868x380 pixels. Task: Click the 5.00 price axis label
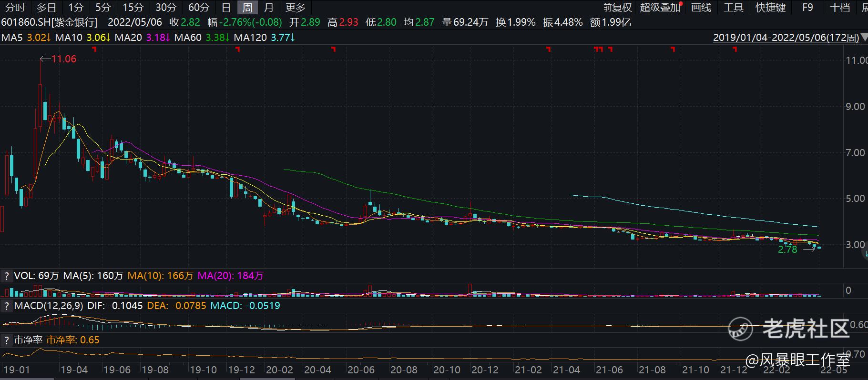[855, 199]
